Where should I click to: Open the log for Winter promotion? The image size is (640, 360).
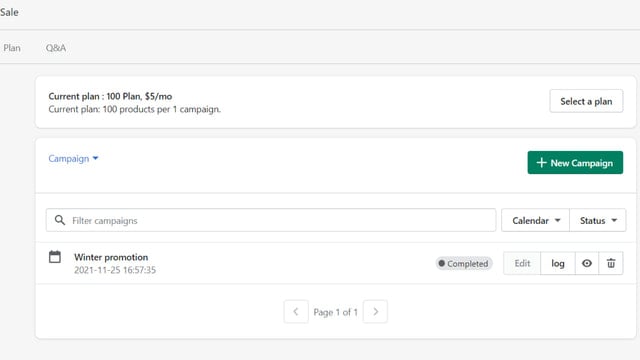tap(558, 263)
